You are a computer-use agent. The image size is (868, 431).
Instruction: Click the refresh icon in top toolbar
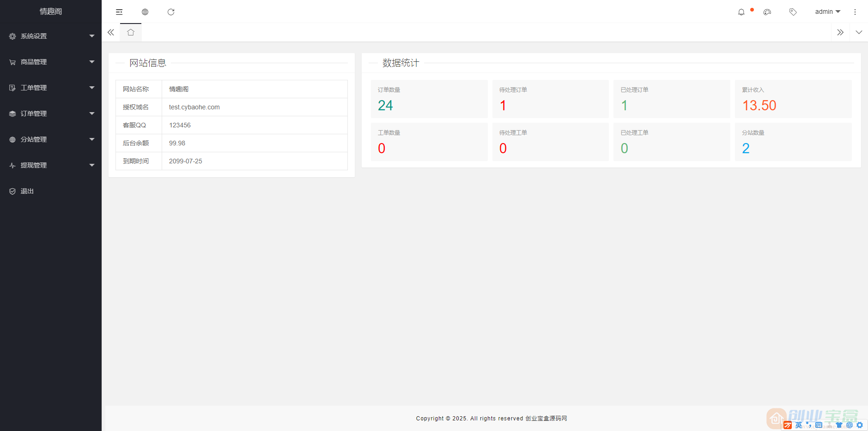pos(171,12)
